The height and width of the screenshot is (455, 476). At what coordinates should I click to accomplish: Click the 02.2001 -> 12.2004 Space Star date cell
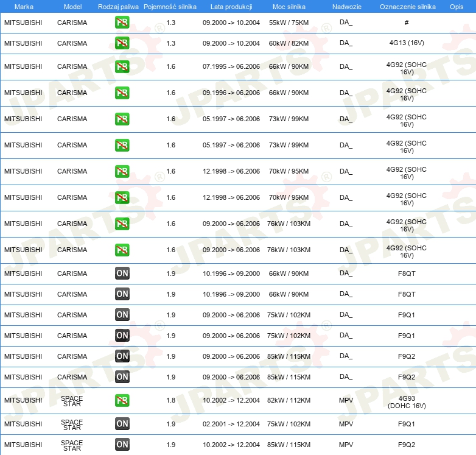231,424
